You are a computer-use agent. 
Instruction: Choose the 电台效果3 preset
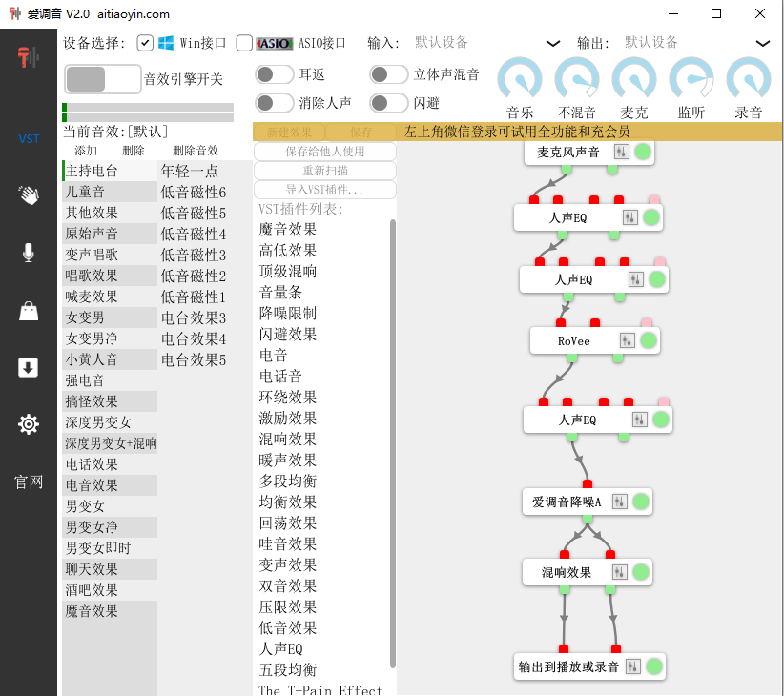[204, 317]
